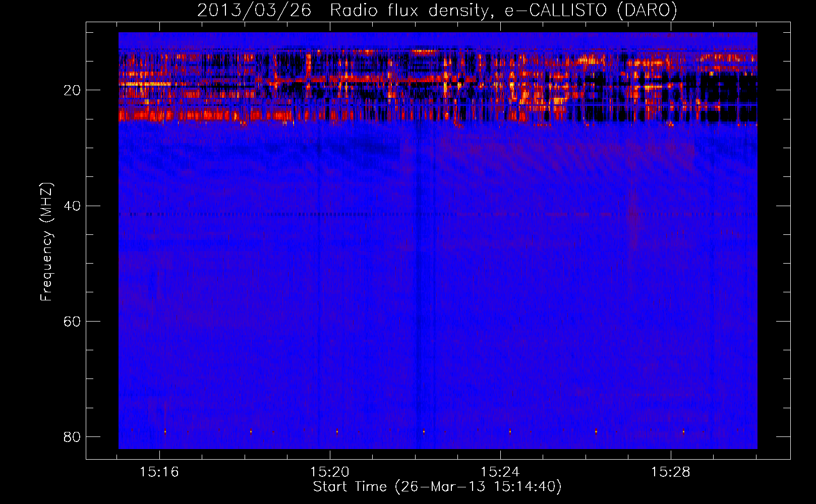Click the 20 MHz frequency tick label
This screenshot has height=504, width=816.
[x=72, y=90]
